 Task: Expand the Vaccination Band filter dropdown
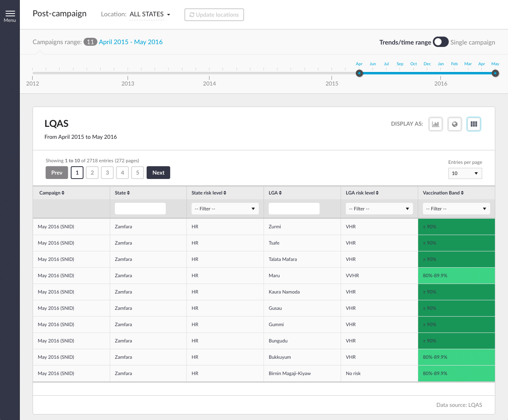coord(456,209)
